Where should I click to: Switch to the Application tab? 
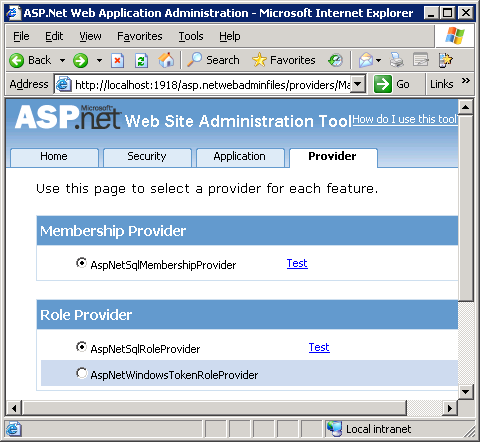(x=240, y=157)
